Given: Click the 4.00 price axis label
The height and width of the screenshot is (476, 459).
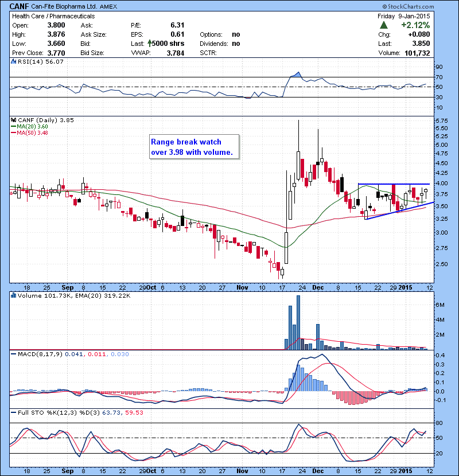Looking at the screenshot, I should point(442,183).
